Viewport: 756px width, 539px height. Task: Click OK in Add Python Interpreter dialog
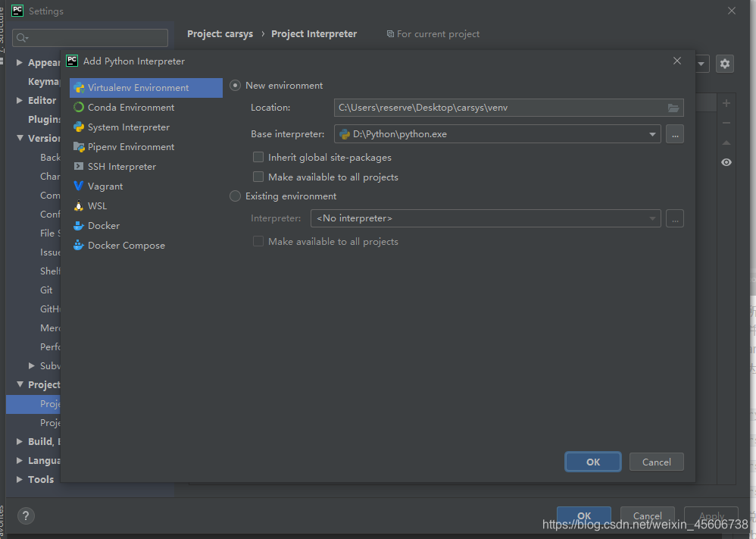(x=593, y=462)
